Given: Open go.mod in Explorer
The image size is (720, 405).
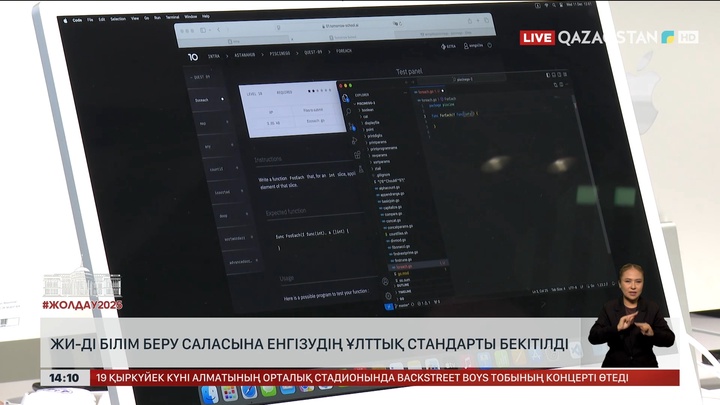Looking at the screenshot, I should tap(403, 273).
